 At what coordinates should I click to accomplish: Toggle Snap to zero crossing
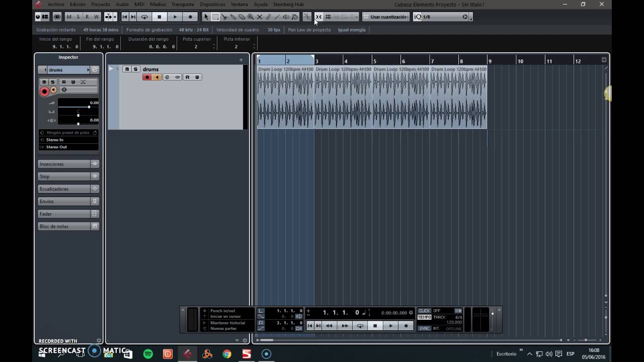coord(307,17)
